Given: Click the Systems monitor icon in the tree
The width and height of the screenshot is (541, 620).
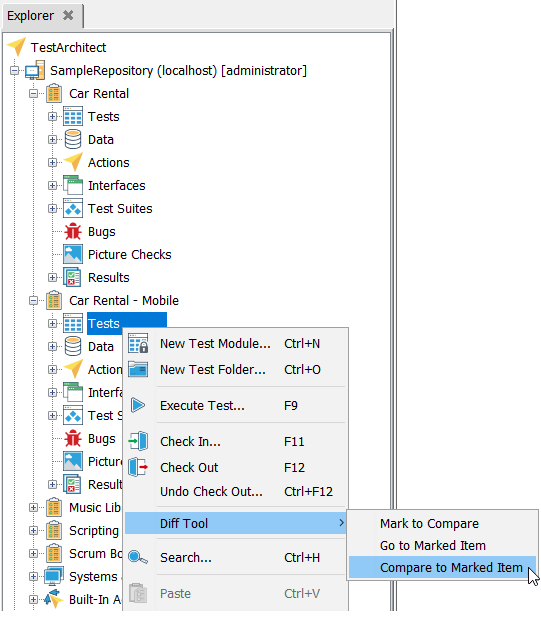Looking at the screenshot, I should 54,577.
